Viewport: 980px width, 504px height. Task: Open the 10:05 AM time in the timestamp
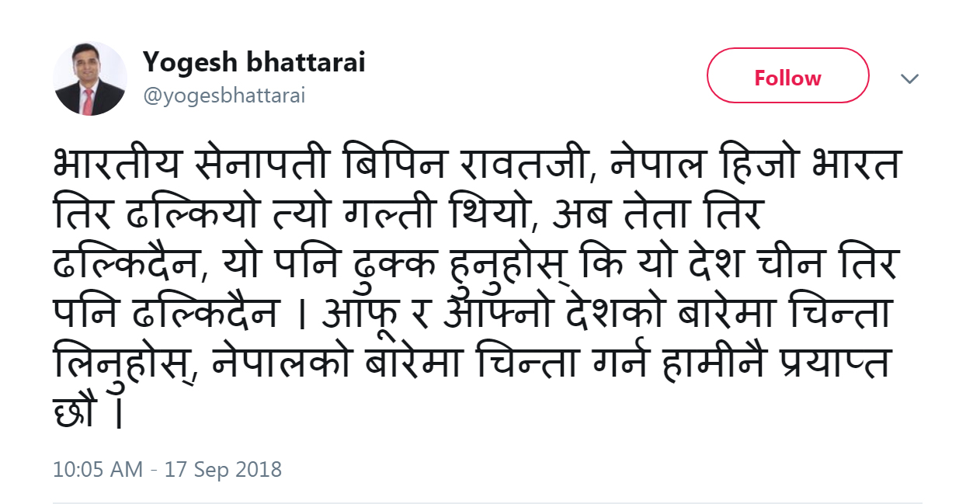click(98, 469)
